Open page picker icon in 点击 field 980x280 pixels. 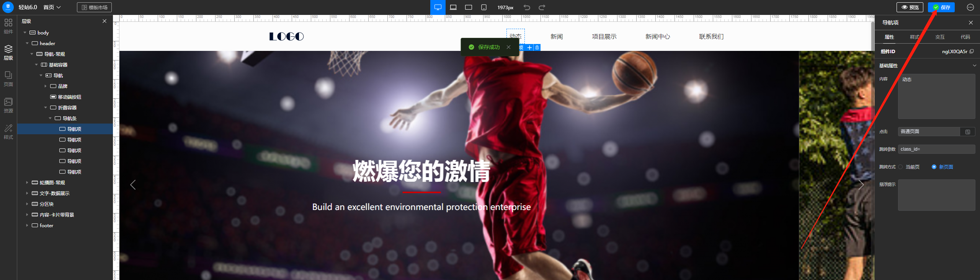968,132
